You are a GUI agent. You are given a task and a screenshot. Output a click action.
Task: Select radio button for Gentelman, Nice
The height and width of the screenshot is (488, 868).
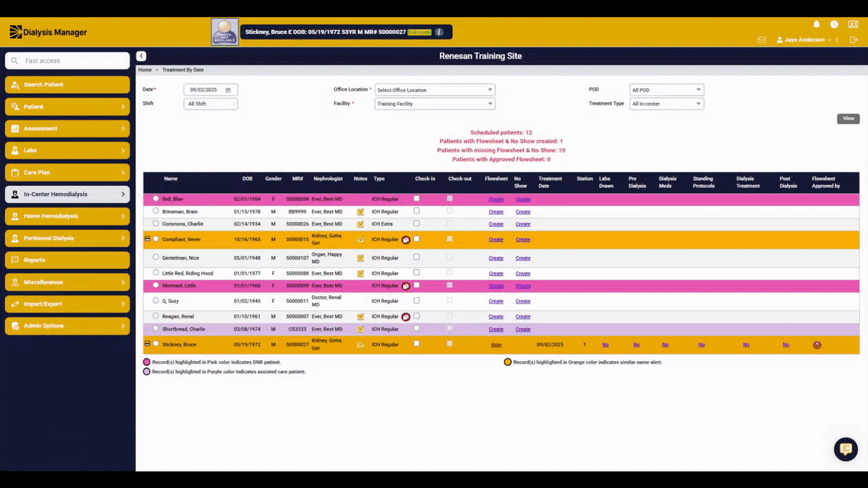(156, 257)
